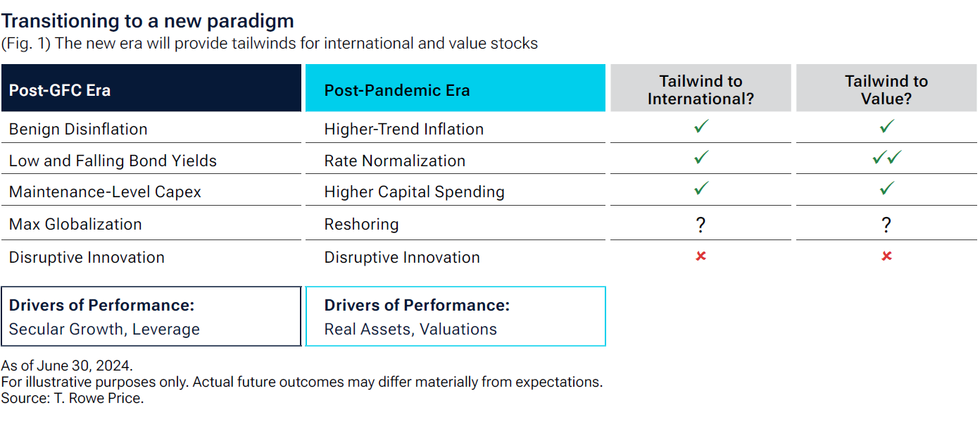This screenshot has height=436, width=980.
Task: Click Tailwind to International column header
Action: tap(701, 89)
